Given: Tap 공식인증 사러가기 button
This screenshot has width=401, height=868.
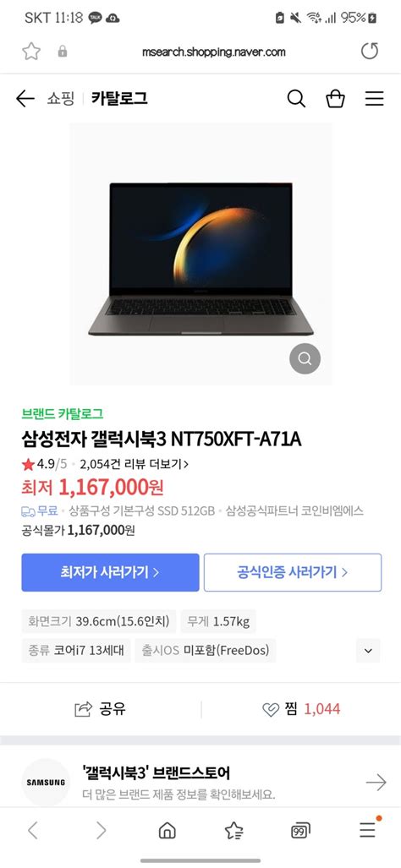Looking at the screenshot, I should (293, 572).
